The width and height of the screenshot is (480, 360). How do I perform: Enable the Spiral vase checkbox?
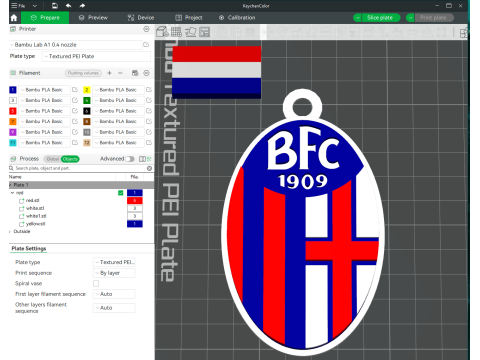click(x=96, y=283)
